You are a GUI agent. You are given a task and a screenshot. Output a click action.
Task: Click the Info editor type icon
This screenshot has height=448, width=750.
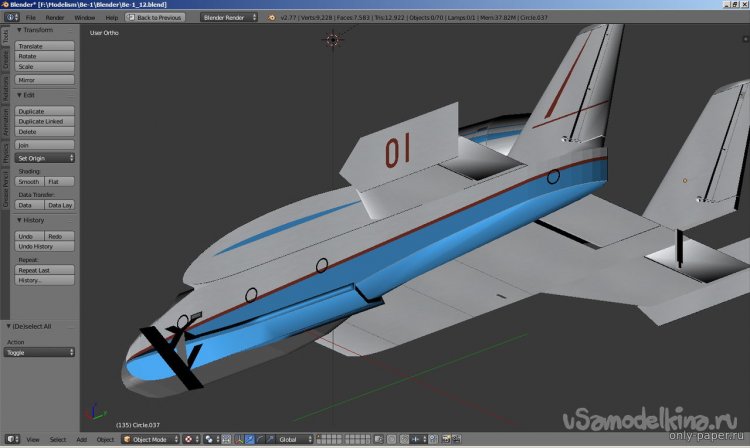point(11,17)
